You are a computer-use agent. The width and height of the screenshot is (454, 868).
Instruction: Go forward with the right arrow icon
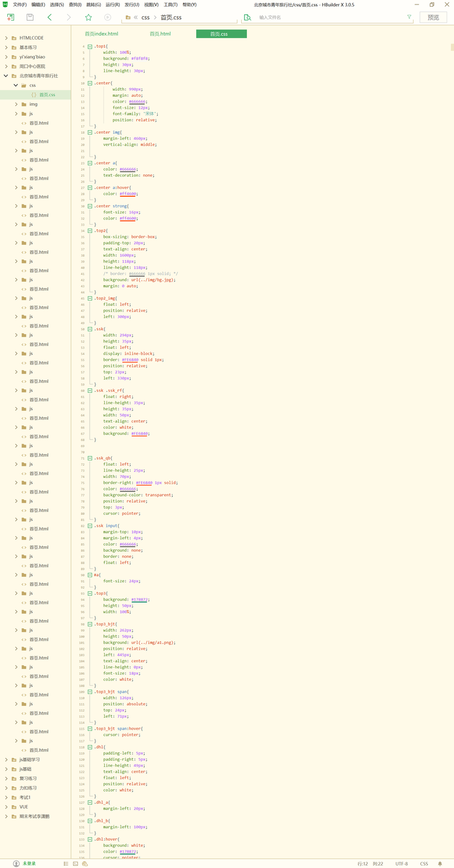(69, 17)
